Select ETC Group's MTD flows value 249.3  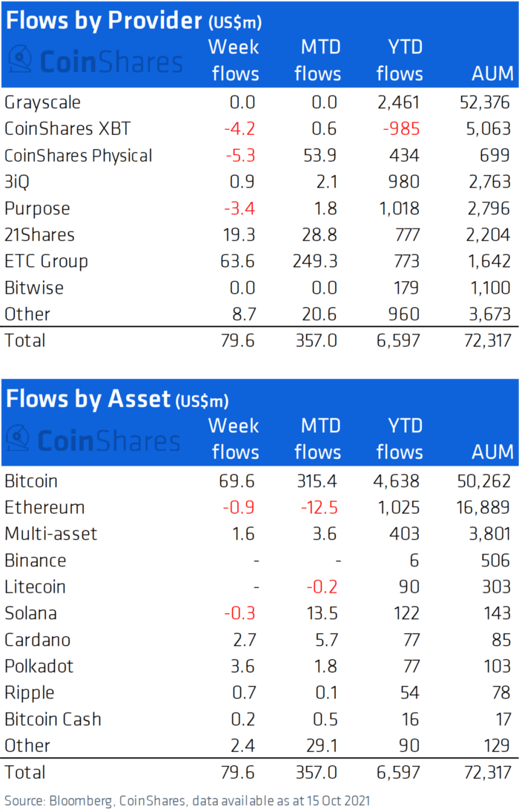coord(317,261)
